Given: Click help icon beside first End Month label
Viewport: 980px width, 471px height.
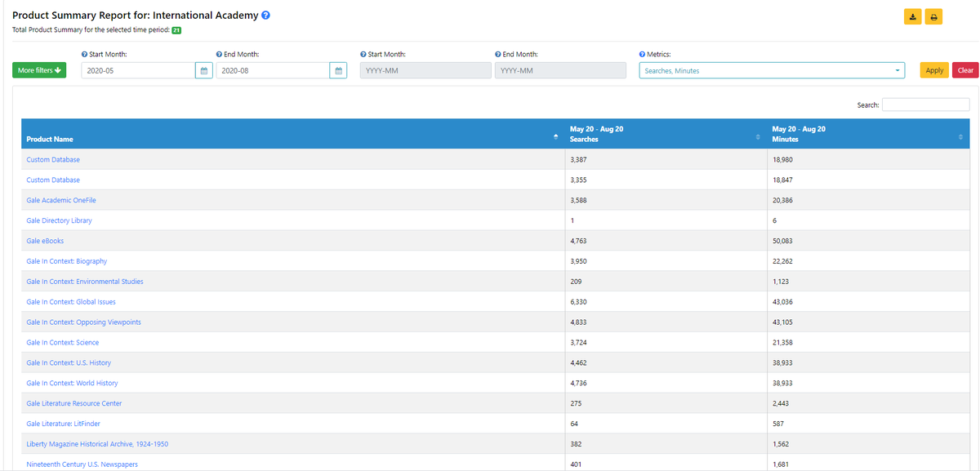Looking at the screenshot, I should (219, 54).
